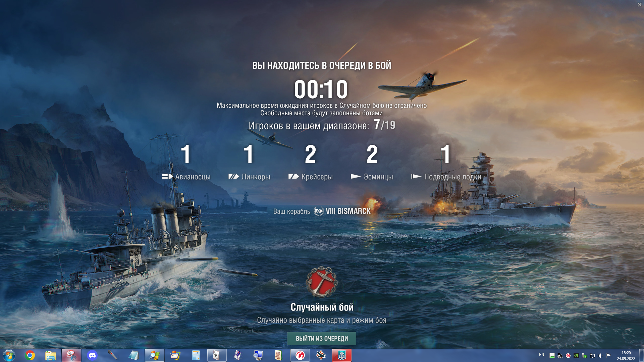This screenshot has width=644, height=362.
Task: Open Spider Solitaire from the taskbar
Action: pos(237,355)
